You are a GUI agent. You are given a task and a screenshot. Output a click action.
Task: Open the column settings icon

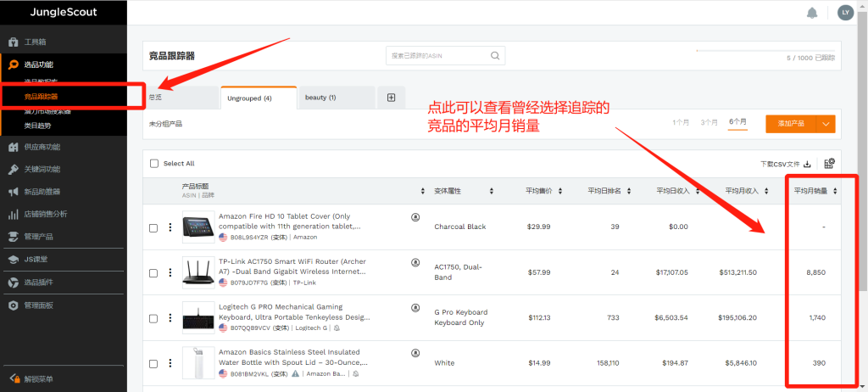coord(829,164)
